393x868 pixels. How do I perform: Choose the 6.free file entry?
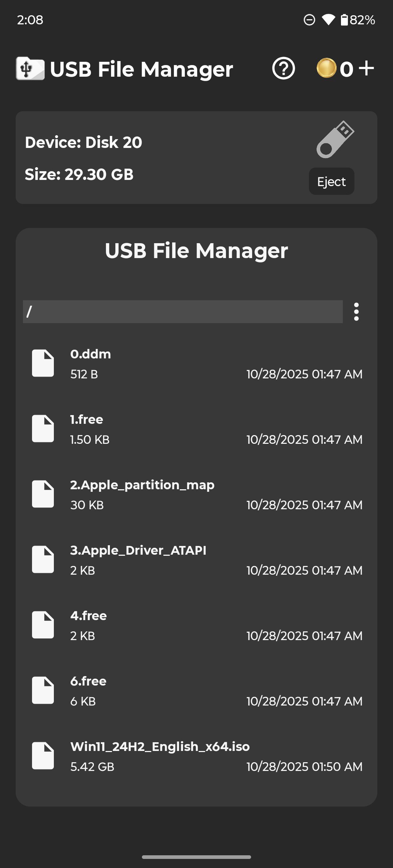coord(88,682)
